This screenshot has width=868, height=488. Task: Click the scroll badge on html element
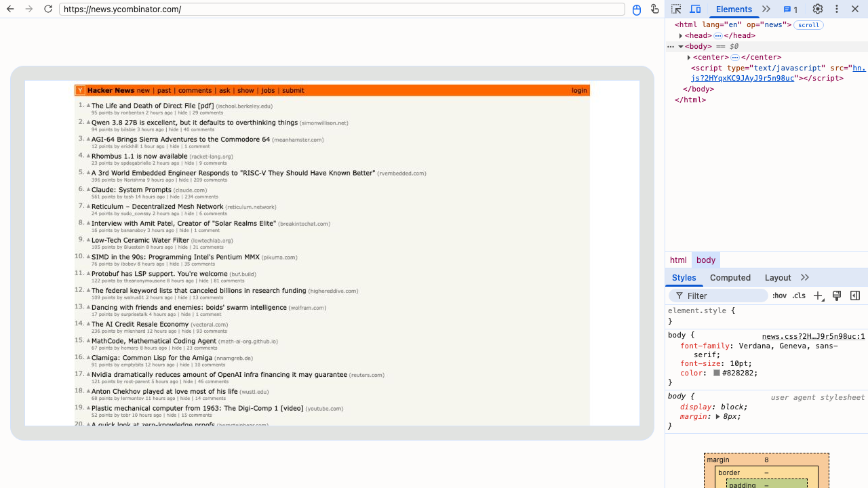click(808, 25)
